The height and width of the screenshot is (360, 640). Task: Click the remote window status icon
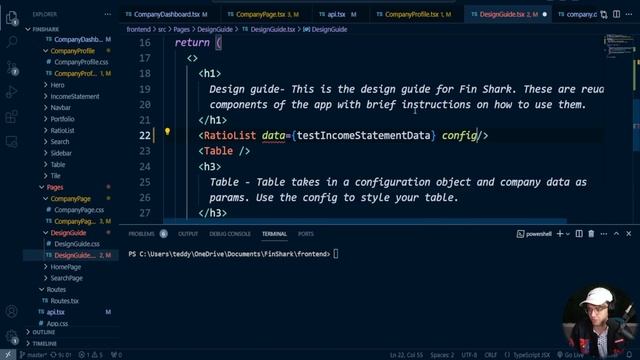click(x=8, y=355)
